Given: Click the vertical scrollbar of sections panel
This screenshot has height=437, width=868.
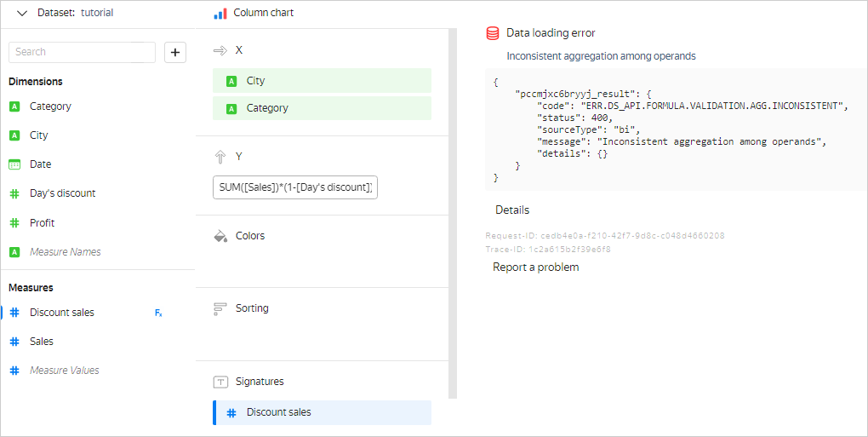Looking at the screenshot, I should (x=453, y=213).
